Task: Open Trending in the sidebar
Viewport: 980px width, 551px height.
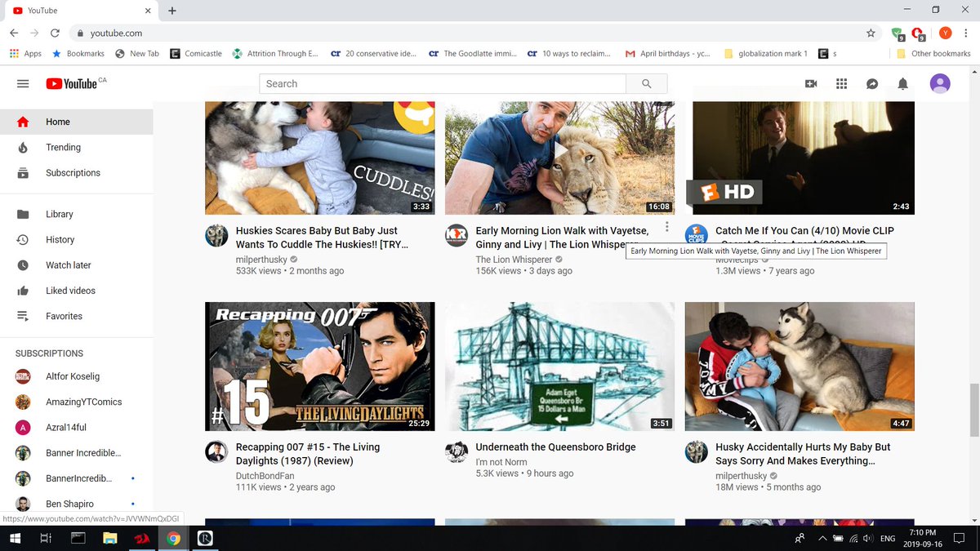Action: tap(76, 147)
